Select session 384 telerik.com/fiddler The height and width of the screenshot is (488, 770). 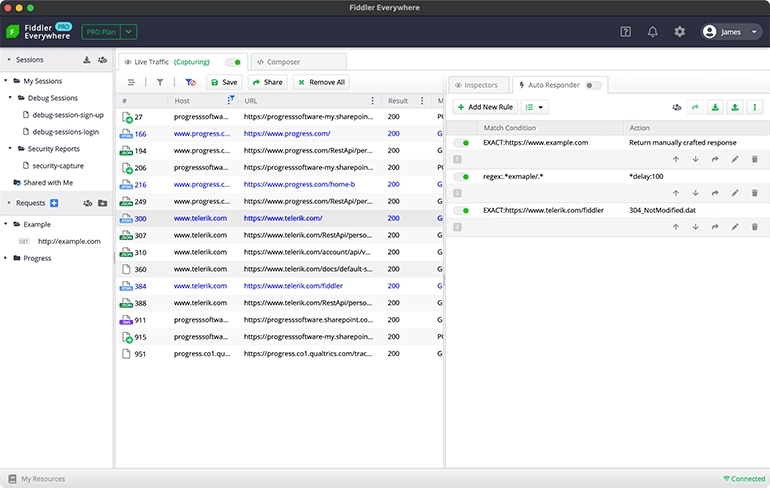279,286
